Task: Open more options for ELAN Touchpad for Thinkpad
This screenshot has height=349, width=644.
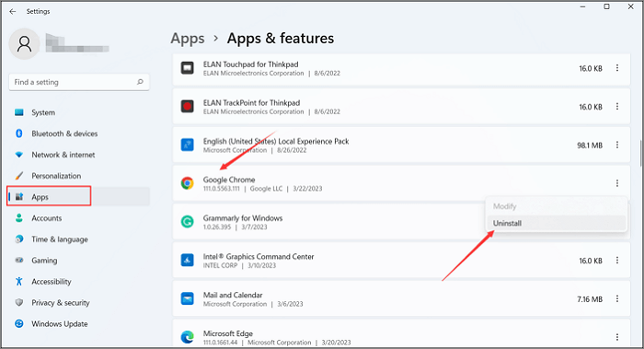Action: (x=617, y=68)
